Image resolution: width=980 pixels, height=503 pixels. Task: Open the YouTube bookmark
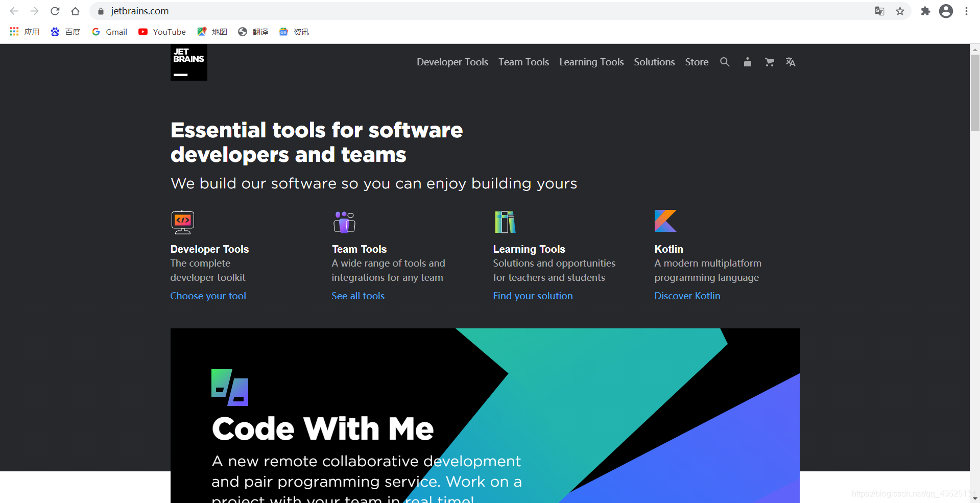pos(162,32)
